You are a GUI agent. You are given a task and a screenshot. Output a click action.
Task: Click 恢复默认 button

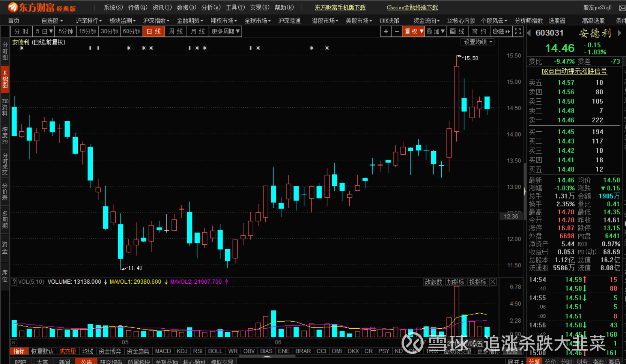pyautogui.click(x=42, y=351)
